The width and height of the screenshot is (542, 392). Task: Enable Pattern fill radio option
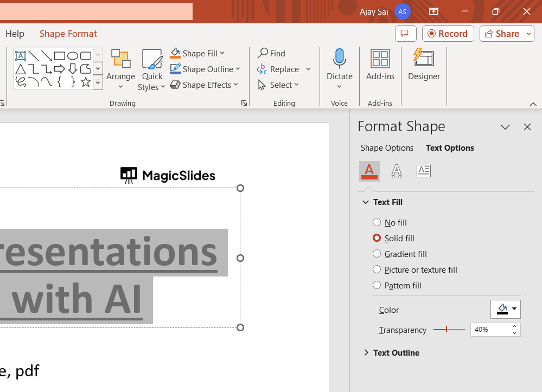(377, 285)
